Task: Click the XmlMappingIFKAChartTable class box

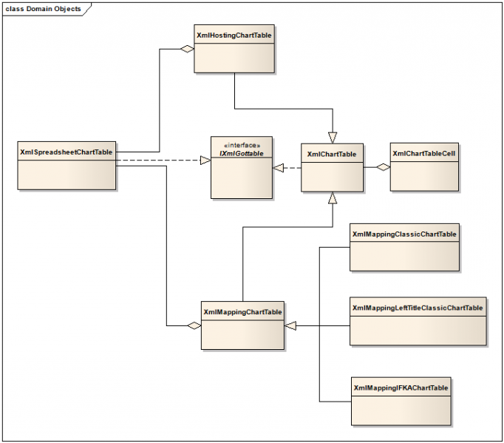Action: pos(401,388)
